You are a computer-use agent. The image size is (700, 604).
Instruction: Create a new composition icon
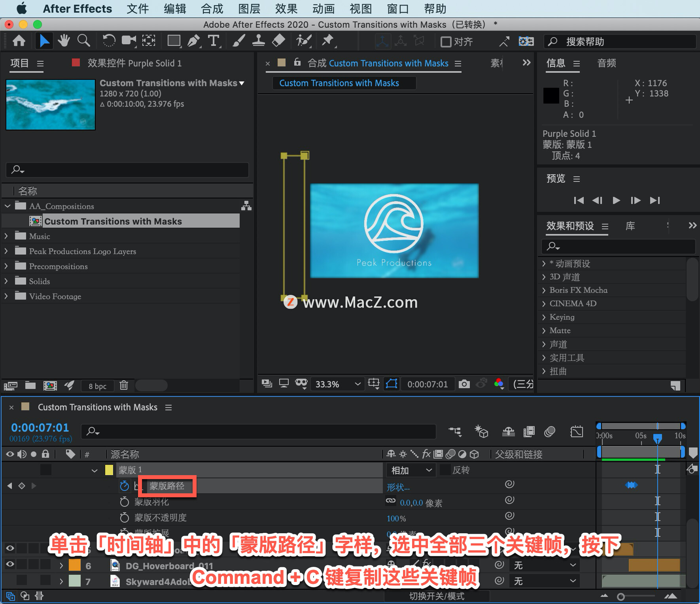(x=50, y=385)
